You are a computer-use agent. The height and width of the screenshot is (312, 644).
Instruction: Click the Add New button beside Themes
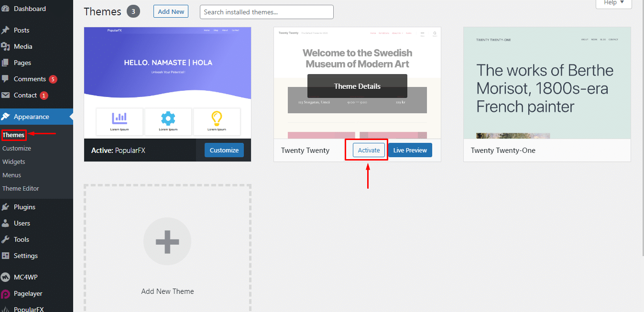[x=171, y=11]
